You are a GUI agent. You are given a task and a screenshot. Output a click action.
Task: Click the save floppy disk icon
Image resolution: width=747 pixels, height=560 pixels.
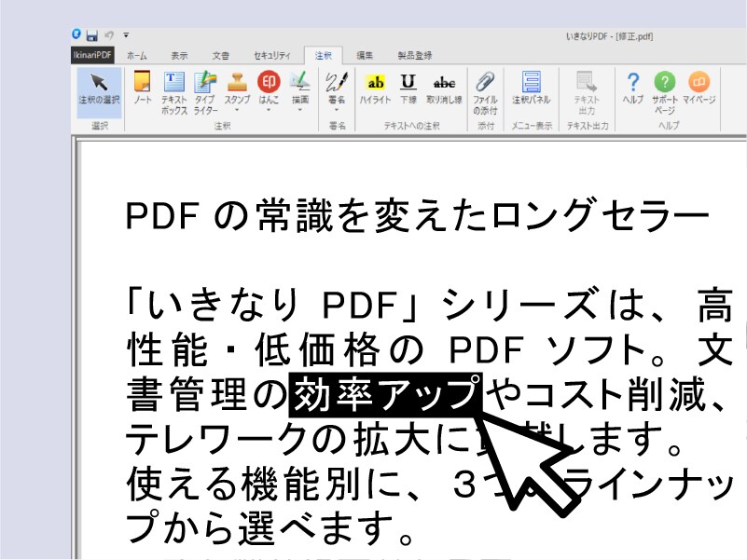coord(92,35)
